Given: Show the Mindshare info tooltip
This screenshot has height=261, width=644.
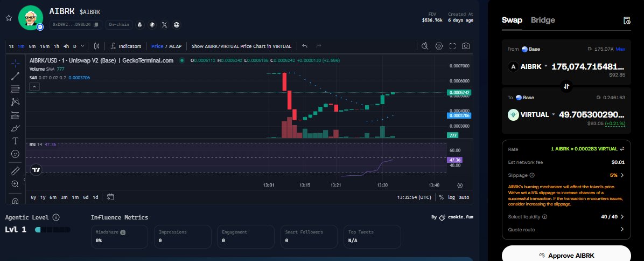Looking at the screenshot, I should tap(123, 232).
